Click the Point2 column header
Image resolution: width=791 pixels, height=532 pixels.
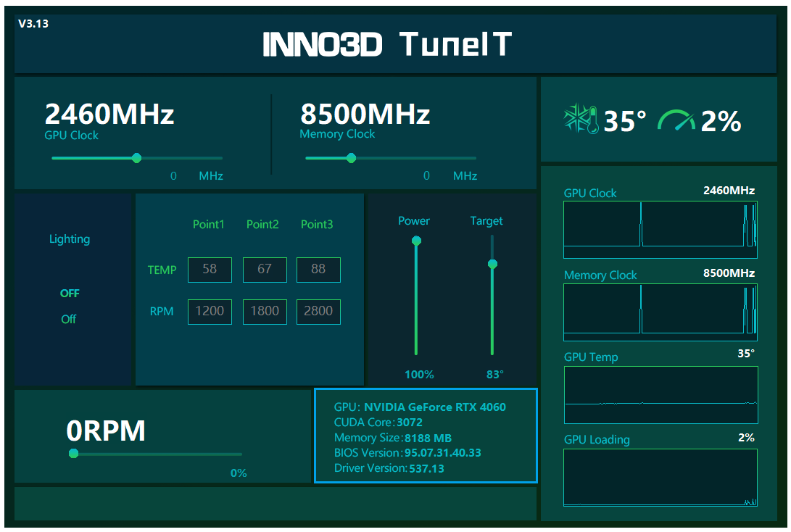coord(262,225)
